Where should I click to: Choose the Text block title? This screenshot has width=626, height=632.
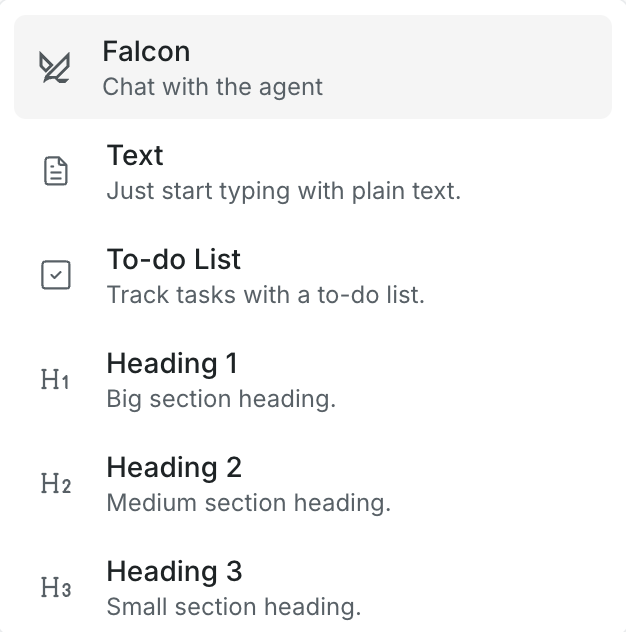tap(135, 156)
